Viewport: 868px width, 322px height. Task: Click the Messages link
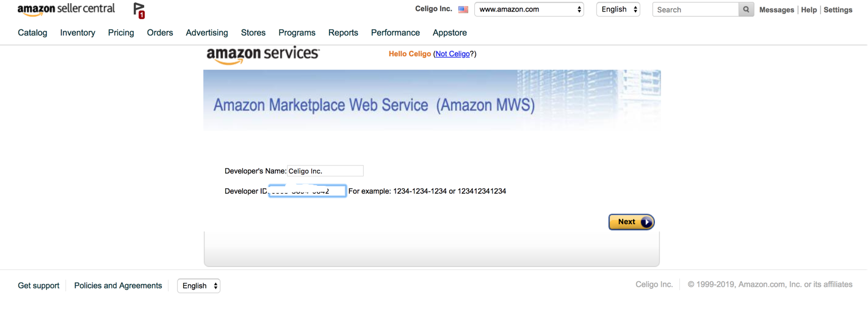click(x=776, y=10)
